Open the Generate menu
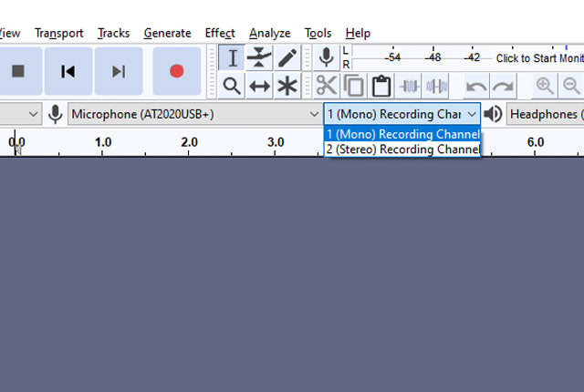 167,33
